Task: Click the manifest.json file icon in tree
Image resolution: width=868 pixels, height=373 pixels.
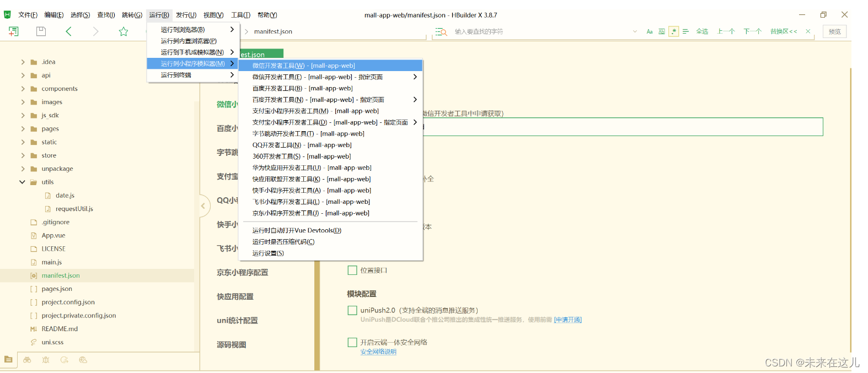Action: [x=34, y=275]
